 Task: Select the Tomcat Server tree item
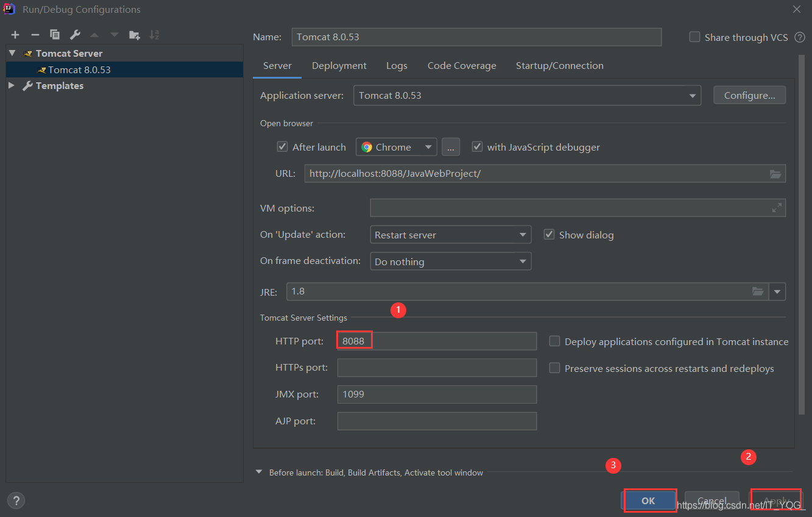69,53
